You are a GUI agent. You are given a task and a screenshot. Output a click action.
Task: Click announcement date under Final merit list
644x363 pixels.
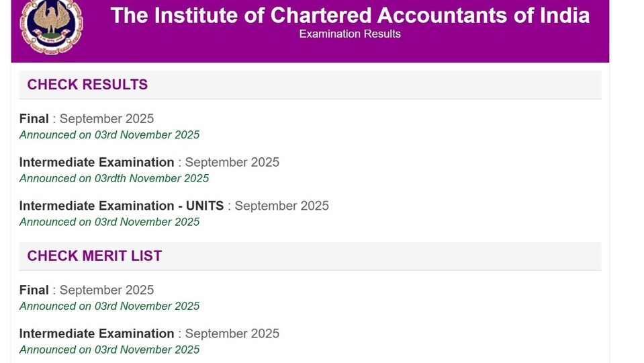109,307
